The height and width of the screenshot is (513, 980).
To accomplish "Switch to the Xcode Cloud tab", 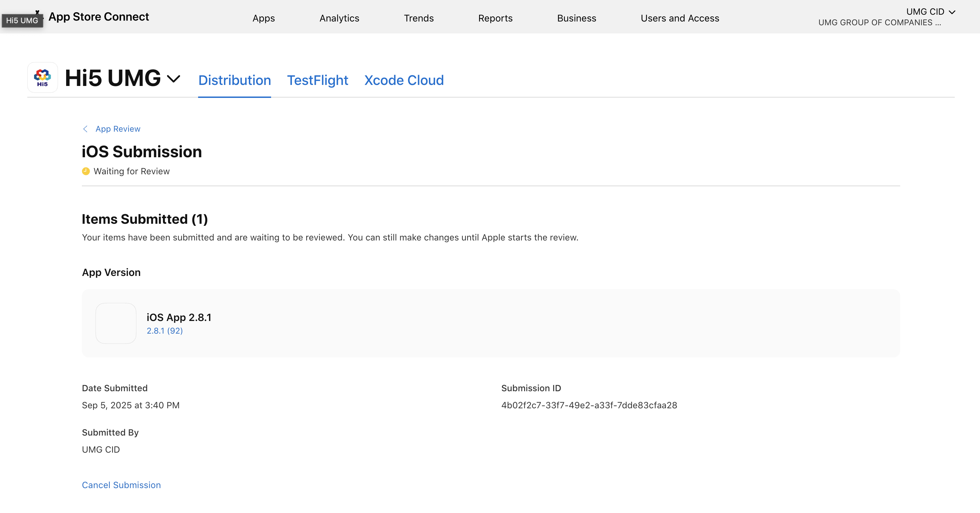I will pyautogui.click(x=404, y=80).
